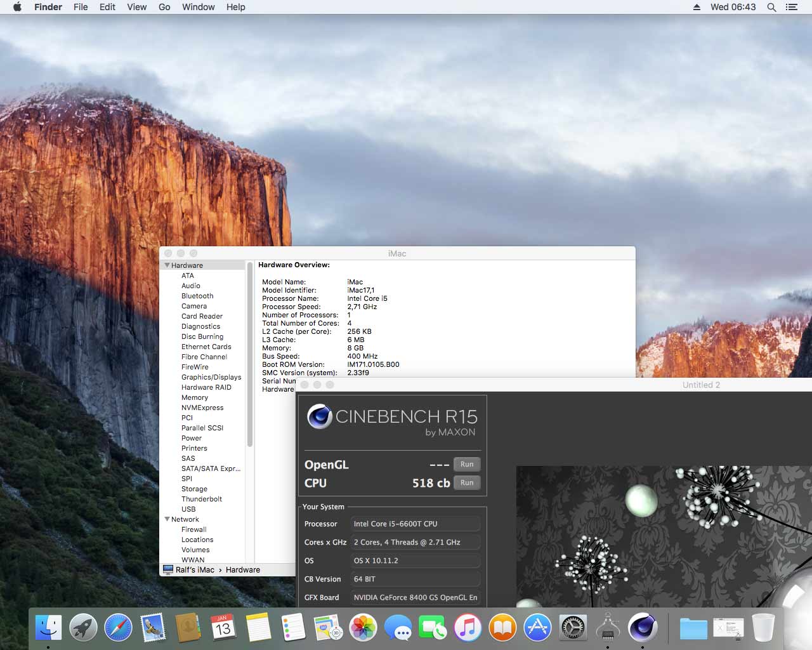812x650 pixels.
Task: Open System Information chip icon in dock
Action: click(607, 627)
